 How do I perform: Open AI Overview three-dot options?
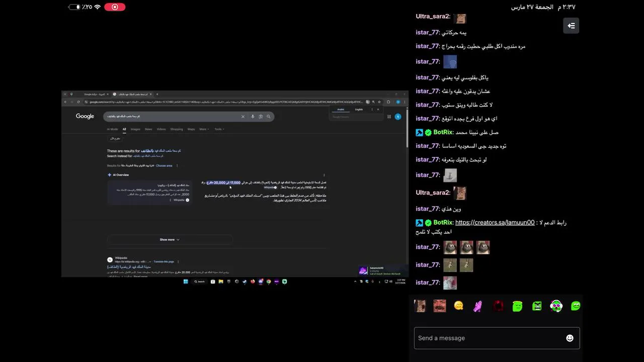324,175
